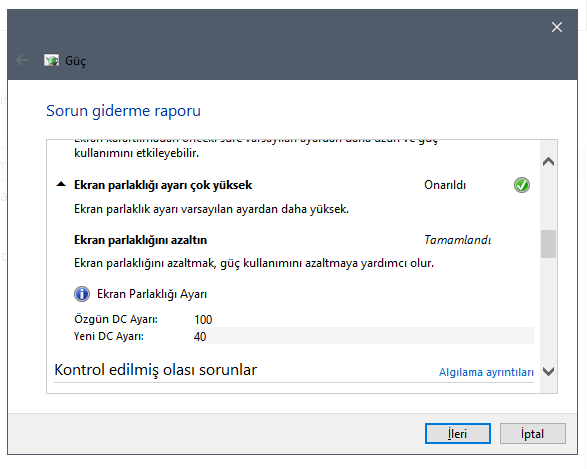Click the İptal button
The width and height of the screenshot is (587, 469).
point(532,433)
